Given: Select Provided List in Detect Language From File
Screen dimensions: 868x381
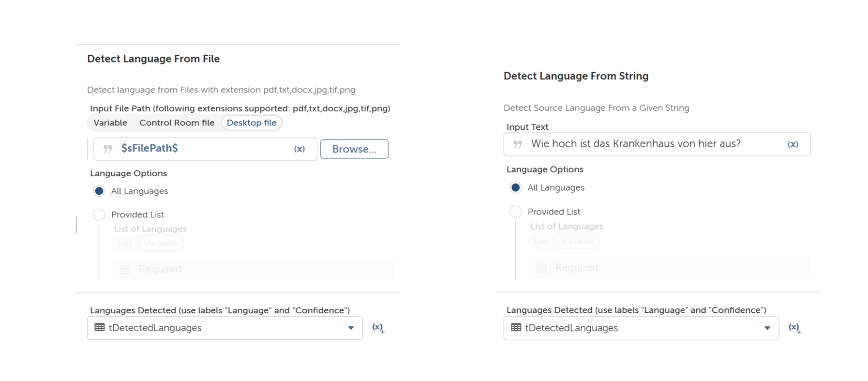Looking at the screenshot, I should point(99,214).
